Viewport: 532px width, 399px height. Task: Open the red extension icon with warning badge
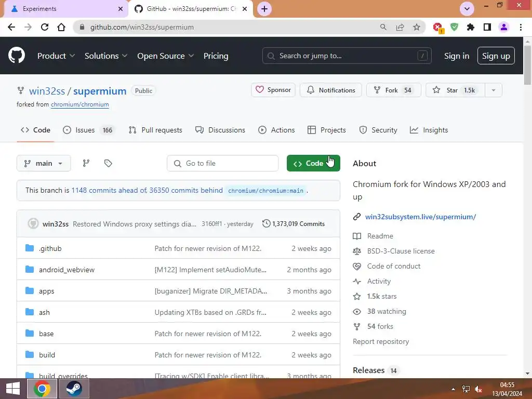[x=437, y=28]
